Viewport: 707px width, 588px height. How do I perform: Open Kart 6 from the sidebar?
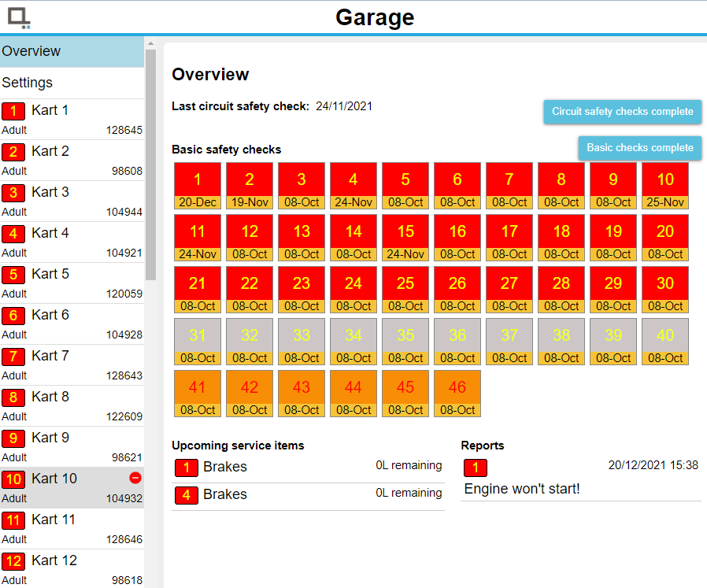[72, 324]
